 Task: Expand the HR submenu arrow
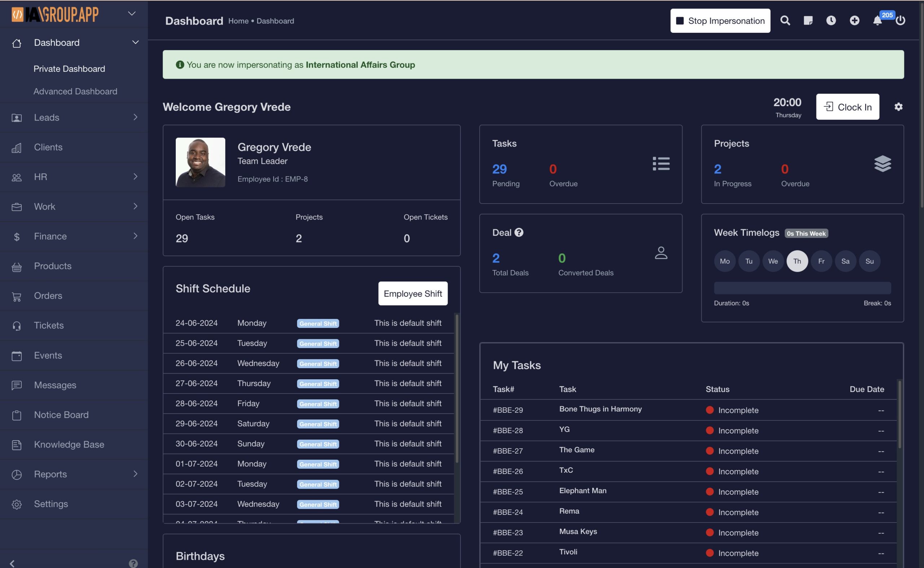pos(135,176)
